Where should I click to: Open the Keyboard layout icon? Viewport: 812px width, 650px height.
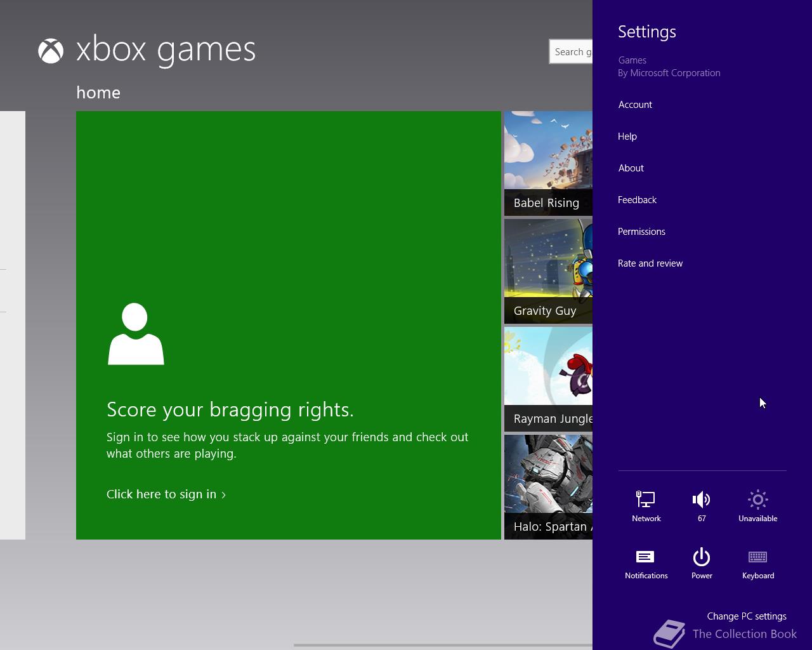pos(758,564)
